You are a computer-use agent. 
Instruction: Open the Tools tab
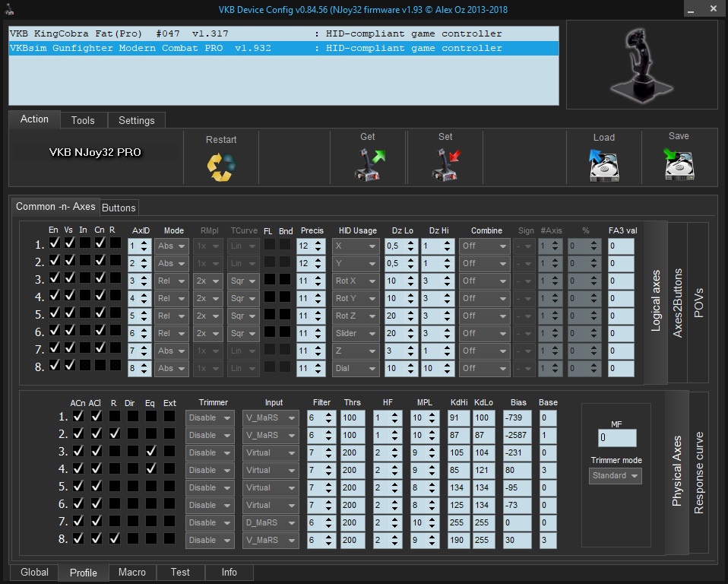[x=83, y=120]
